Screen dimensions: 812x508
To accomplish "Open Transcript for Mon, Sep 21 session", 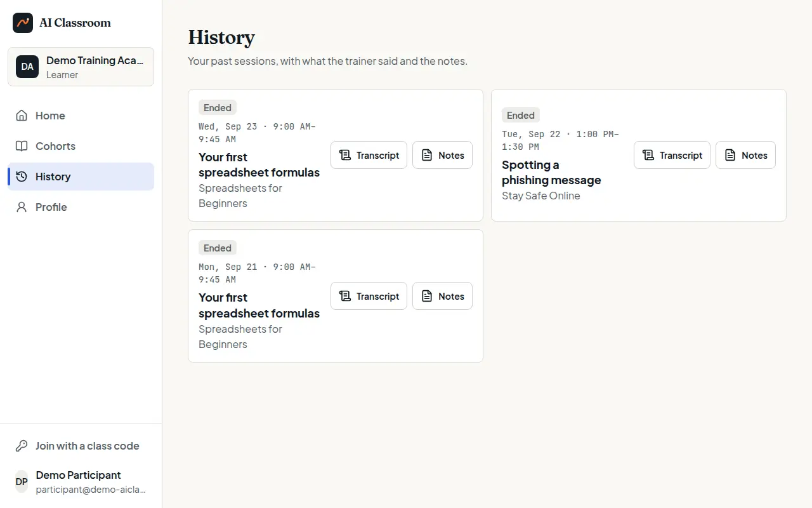I will point(369,296).
